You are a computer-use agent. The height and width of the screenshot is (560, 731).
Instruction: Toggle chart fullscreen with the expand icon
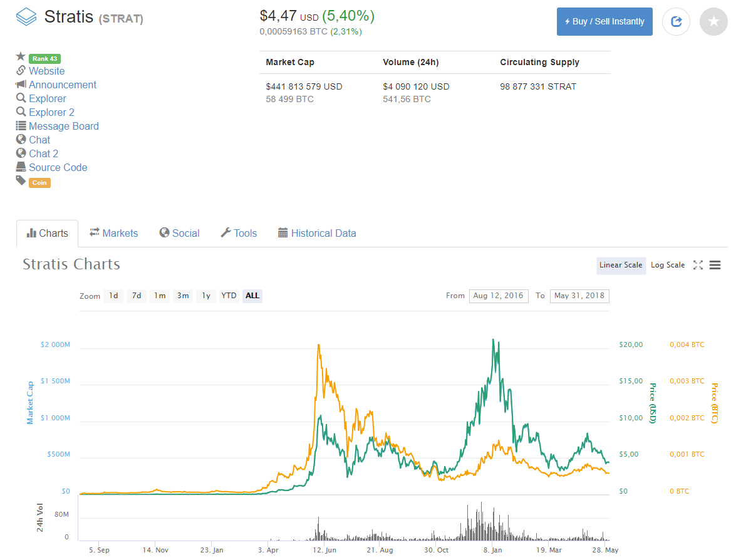pos(698,265)
